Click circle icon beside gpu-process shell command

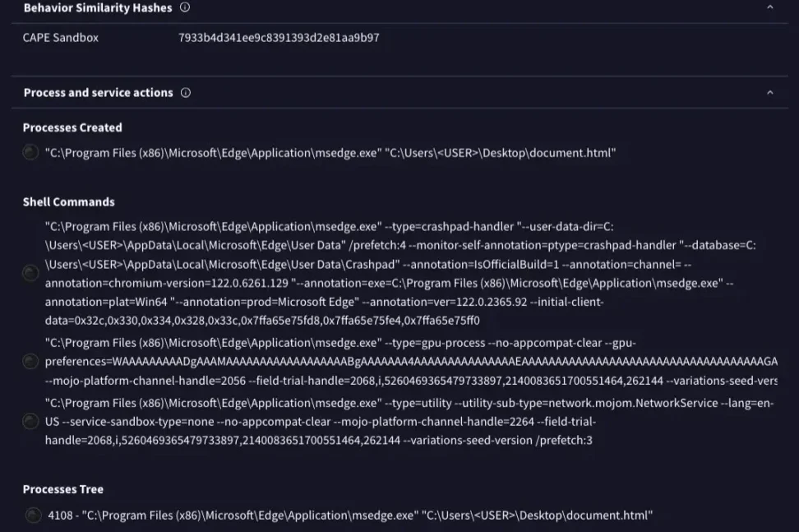(x=30, y=361)
